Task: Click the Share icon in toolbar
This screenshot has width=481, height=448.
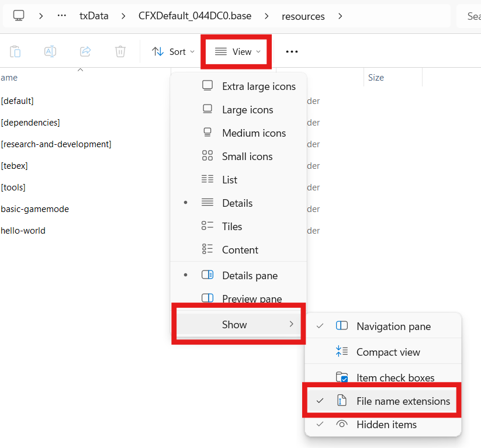Action: tap(85, 51)
